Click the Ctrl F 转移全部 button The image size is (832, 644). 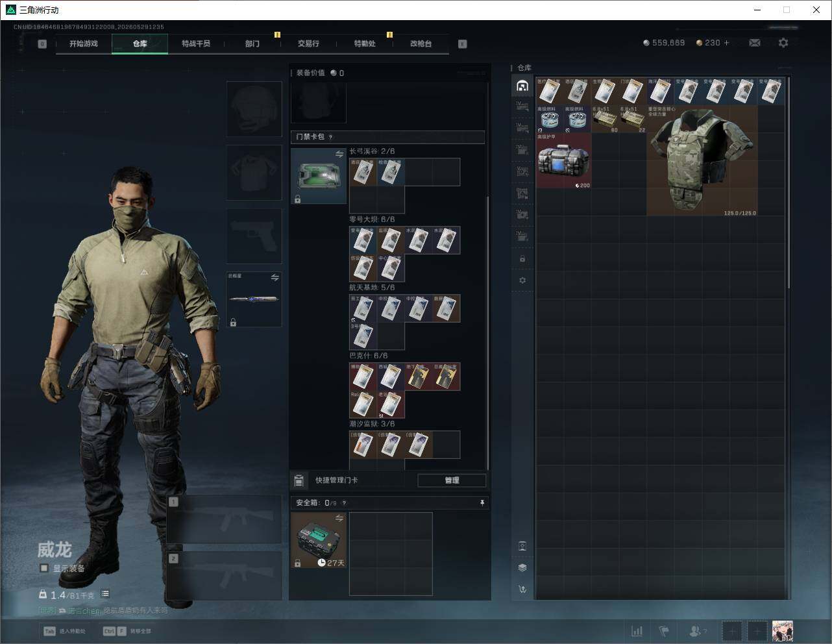[127, 631]
